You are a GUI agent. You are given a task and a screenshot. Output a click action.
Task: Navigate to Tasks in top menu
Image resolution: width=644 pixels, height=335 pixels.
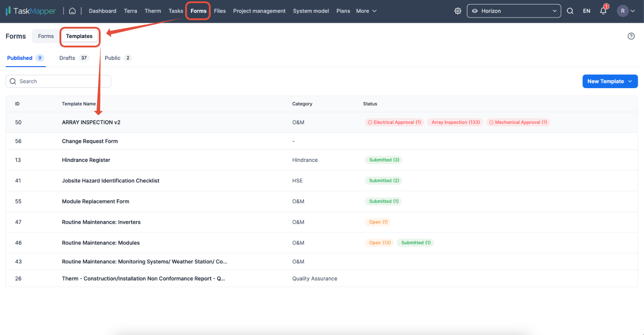[x=176, y=11]
